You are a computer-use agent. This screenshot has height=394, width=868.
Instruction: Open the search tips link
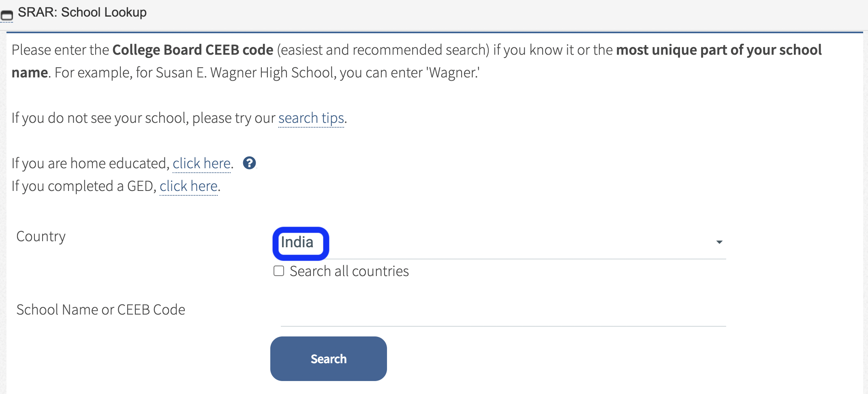[x=311, y=118]
